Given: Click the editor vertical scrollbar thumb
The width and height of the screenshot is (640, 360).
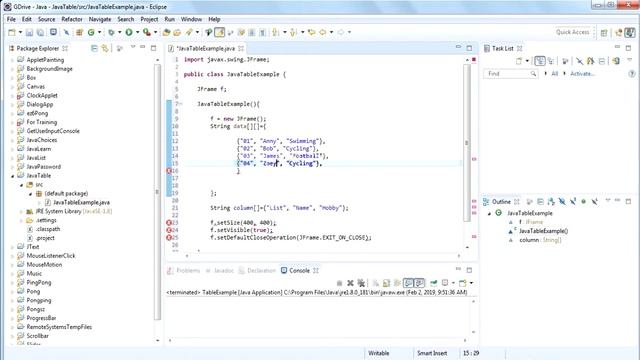Looking at the screenshot, I should click(467, 143).
